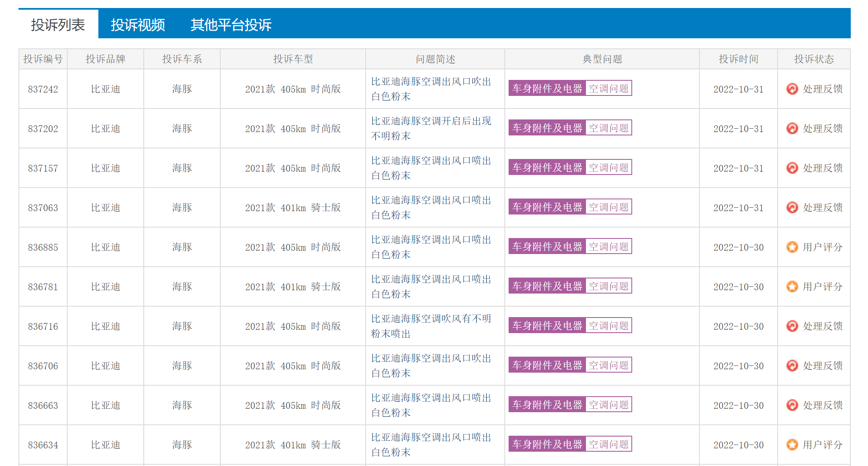Image resolution: width=868 pixels, height=466 pixels.
Task: Click the 投诉时间 column header
Action: 739,59
